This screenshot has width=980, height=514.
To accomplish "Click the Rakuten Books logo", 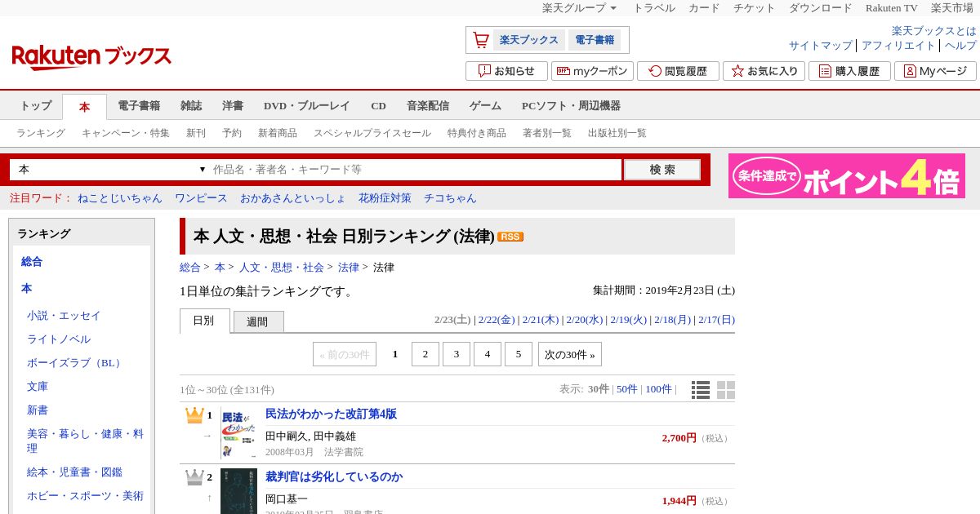I will 91,56.
